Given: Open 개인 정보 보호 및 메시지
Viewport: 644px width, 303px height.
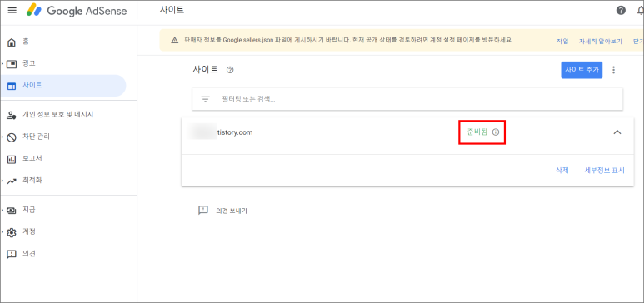Looking at the screenshot, I should click(x=58, y=115).
